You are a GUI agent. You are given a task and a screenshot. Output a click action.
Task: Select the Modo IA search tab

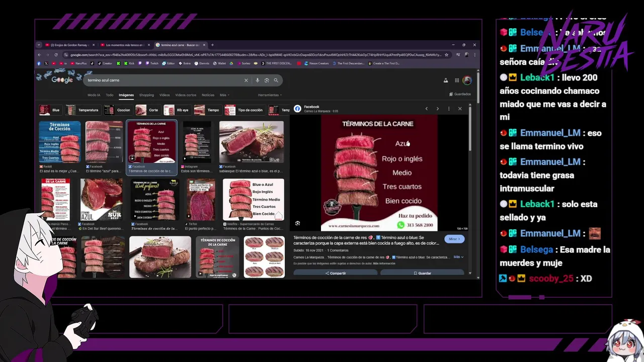point(94,95)
